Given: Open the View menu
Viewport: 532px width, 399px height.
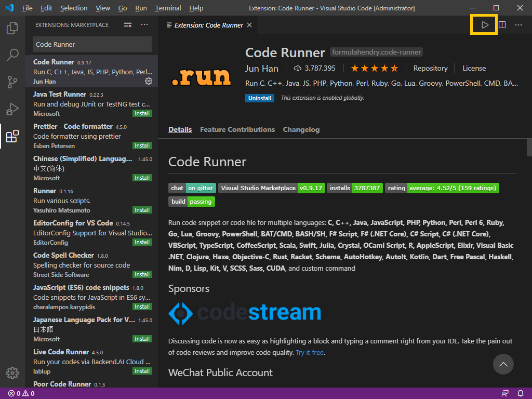Looking at the screenshot, I should [x=103, y=8].
